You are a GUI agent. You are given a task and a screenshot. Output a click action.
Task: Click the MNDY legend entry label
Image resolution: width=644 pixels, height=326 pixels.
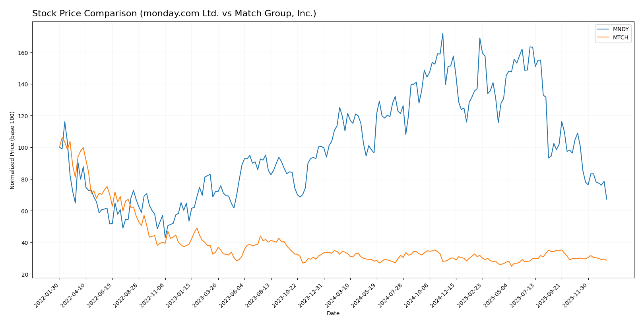(621, 29)
